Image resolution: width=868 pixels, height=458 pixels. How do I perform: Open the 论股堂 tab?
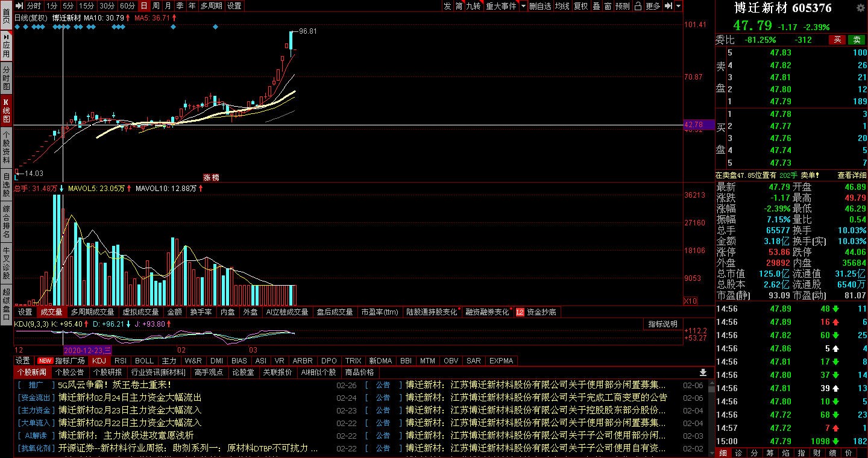pos(244,372)
